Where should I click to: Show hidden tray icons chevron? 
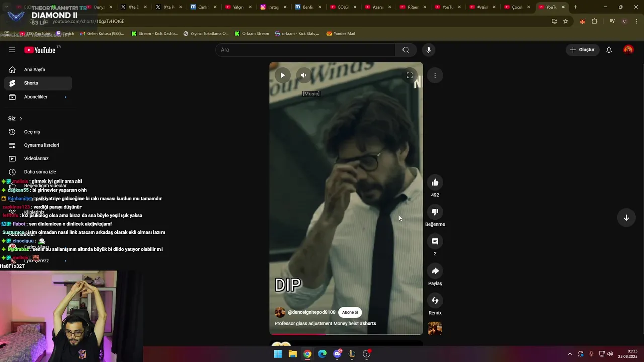coord(570,354)
